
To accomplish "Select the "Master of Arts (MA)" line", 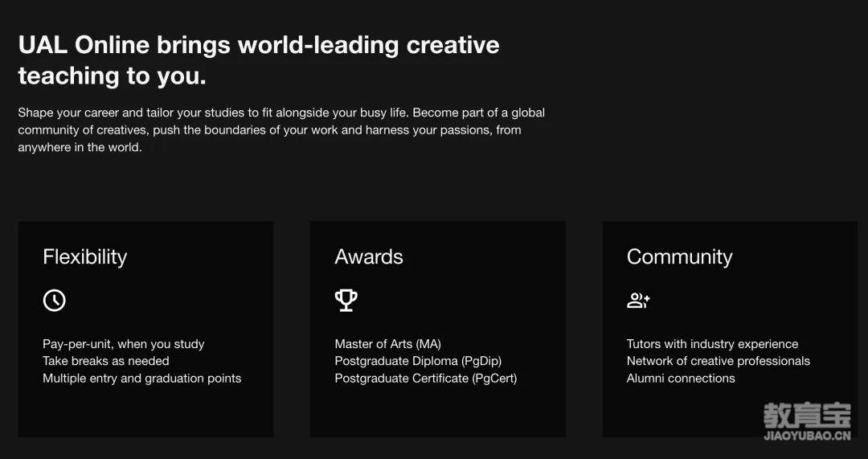I will (387, 344).
